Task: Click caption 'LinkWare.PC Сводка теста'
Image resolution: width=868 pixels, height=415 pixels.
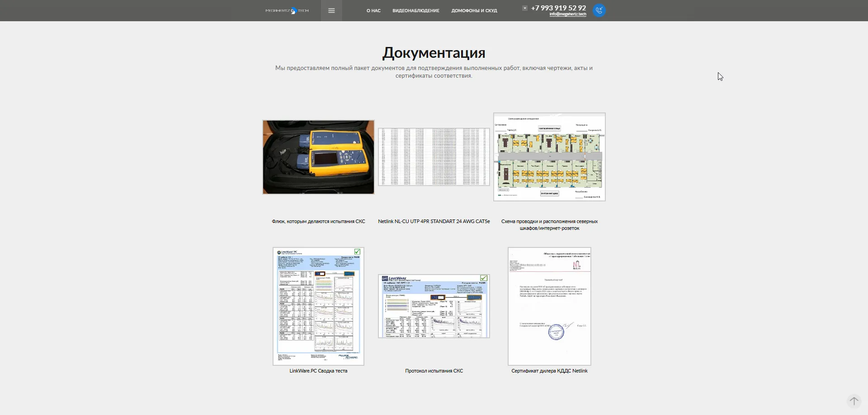Action: click(318, 371)
